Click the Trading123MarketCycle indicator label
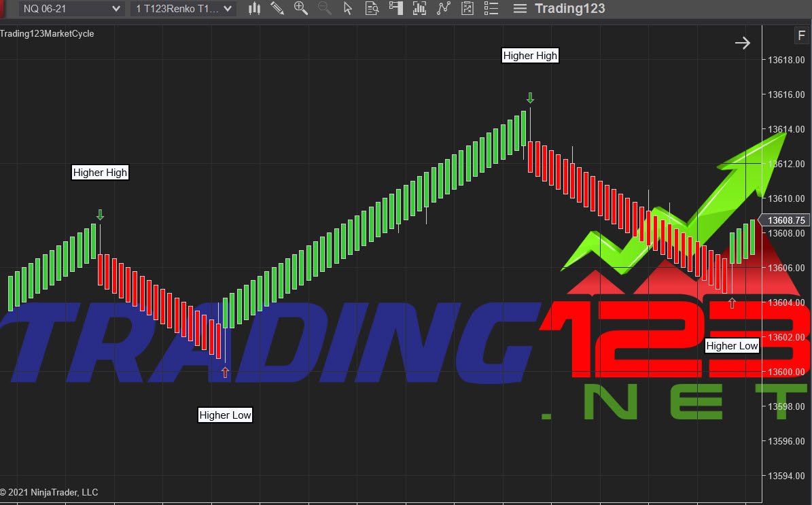Viewport: 812px width, 505px height. click(x=47, y=34)
